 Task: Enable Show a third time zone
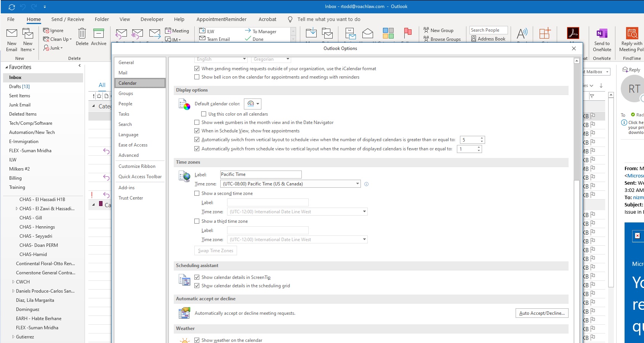click(197, 221)
